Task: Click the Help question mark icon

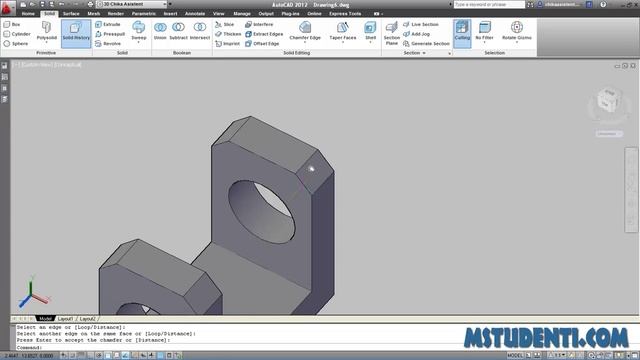Action: 603,4
